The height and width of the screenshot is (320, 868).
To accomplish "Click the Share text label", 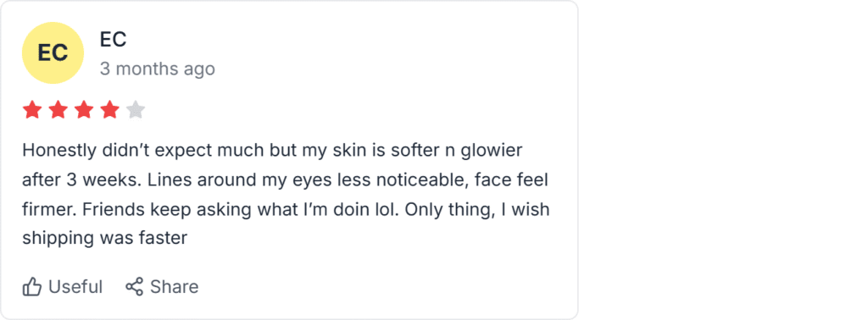I will point(175,287).
